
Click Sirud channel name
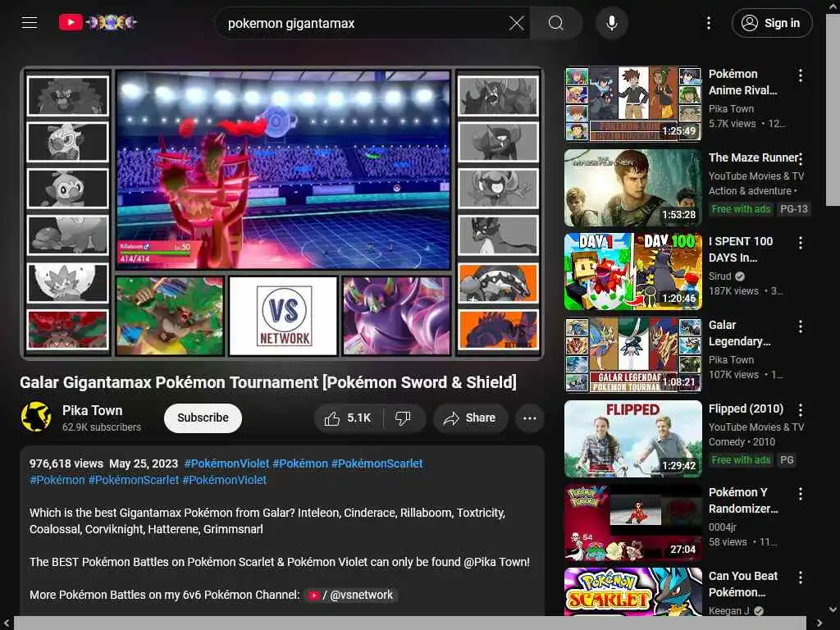point(719,276)
